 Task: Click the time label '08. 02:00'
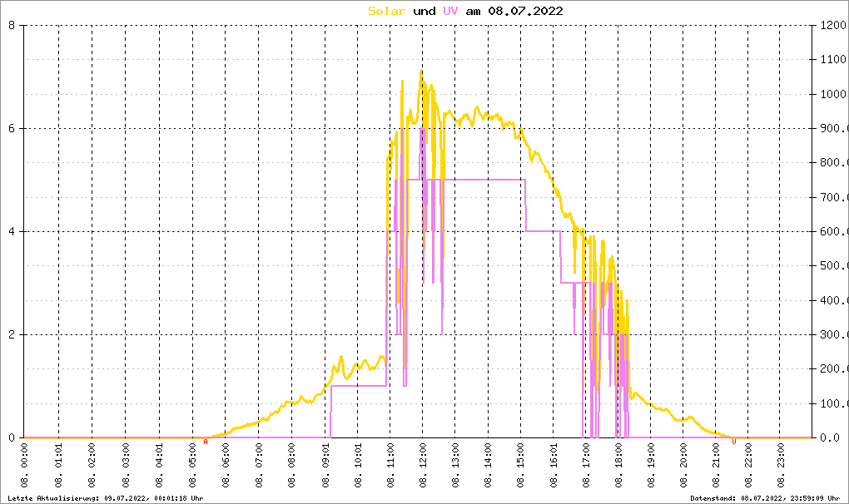pyautogui.click(x=92, y=466)
